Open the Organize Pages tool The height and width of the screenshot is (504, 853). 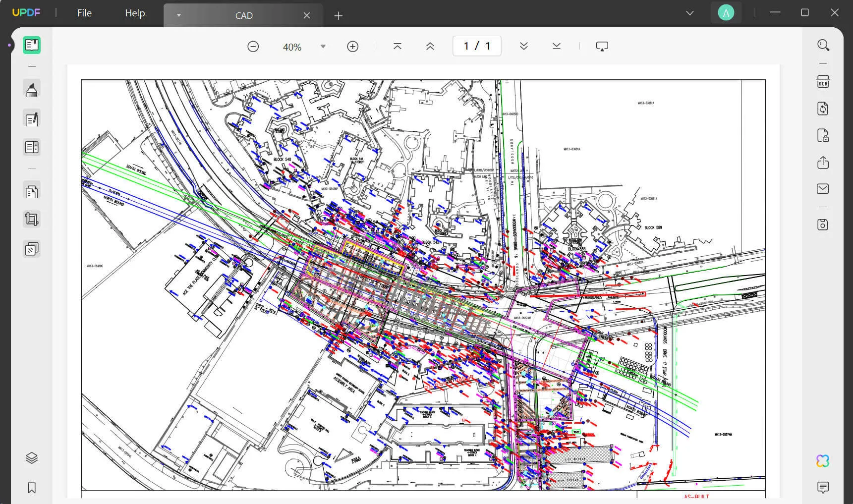32,191
